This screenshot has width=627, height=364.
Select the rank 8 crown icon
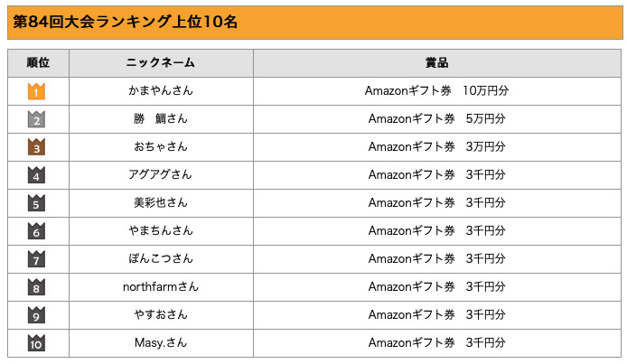pyautogui.click(x=37, y=287)
